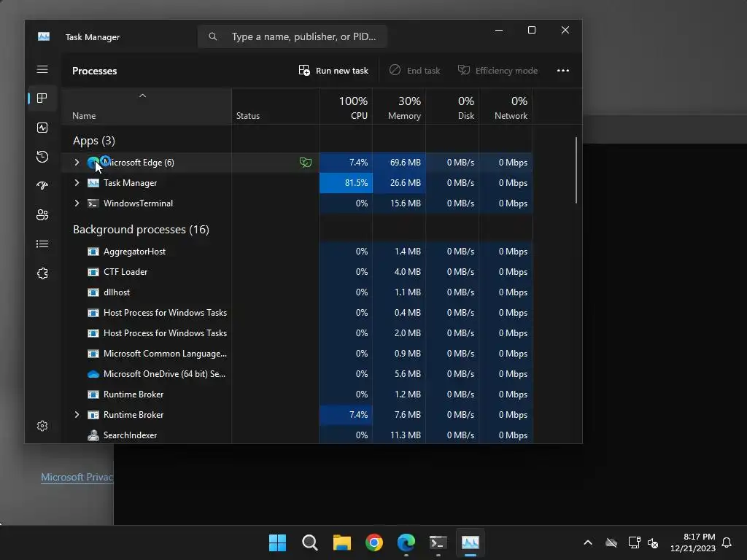
Task: Select the Microsoft Common Language process
Action: (x=297, y=354)
